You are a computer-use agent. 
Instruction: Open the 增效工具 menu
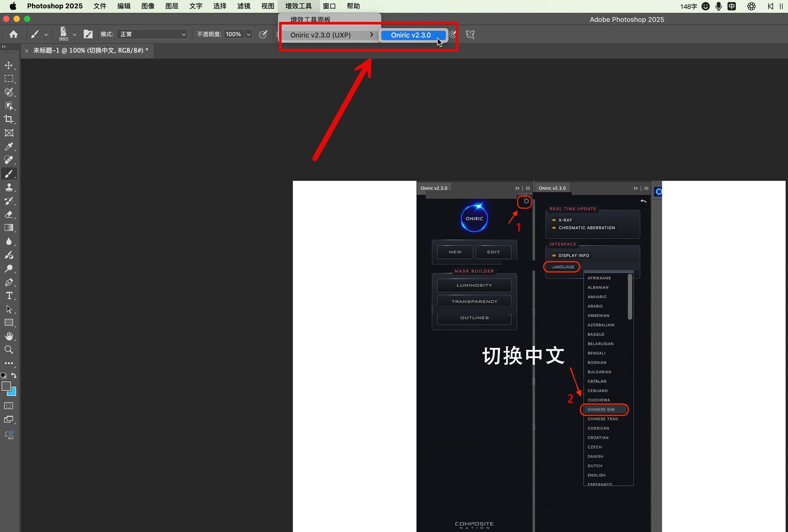click(x=298, y=6)
